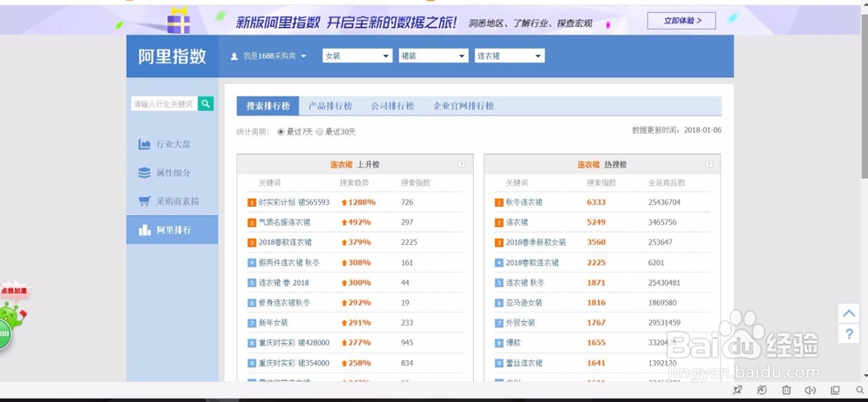Click the magnifier zoom icon in status bar
Viewport: 868px width, 402px height.
859,391
